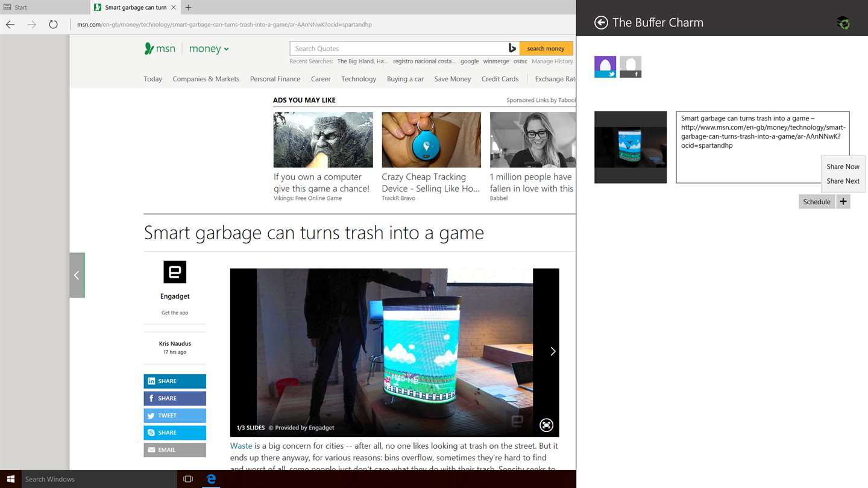Edit the share message text box
Screen dimensions: 868x488
pos(763,147)
